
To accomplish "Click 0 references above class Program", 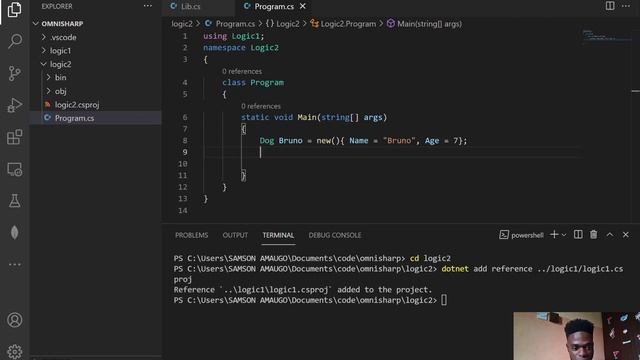I will tap(242, 71).
